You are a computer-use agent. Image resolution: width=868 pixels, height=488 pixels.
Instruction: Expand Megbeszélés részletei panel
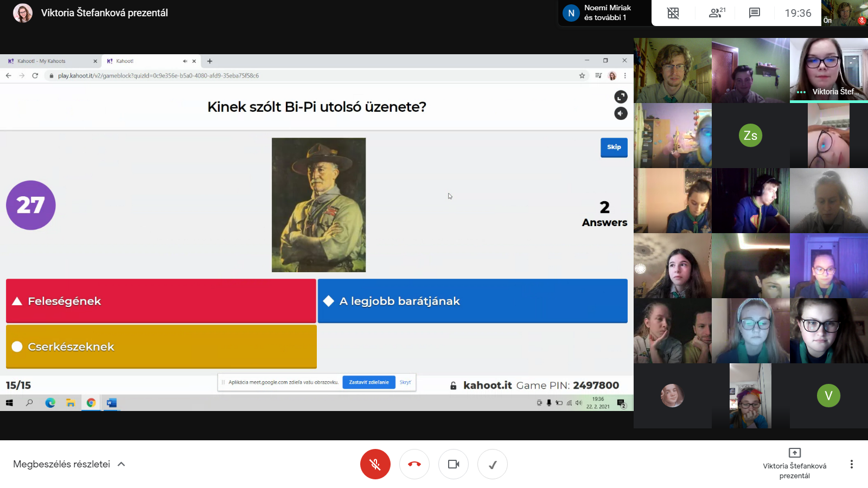69,464
